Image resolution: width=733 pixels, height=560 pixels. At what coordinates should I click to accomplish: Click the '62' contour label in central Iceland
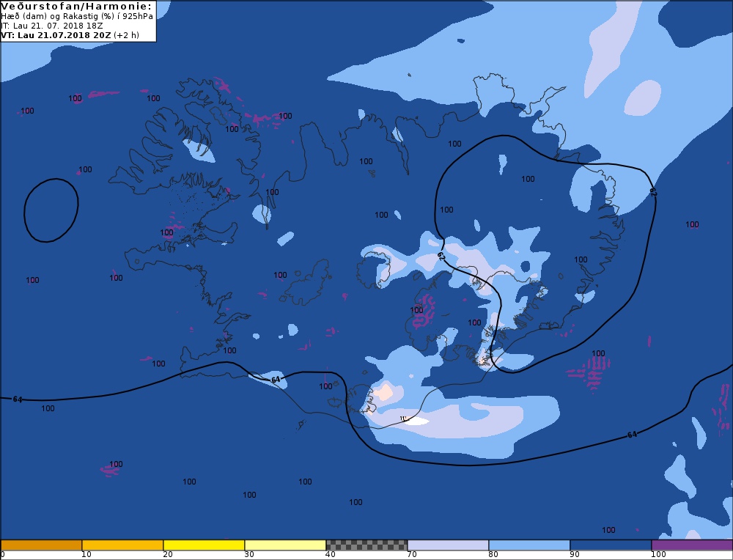tap(441, 256)
